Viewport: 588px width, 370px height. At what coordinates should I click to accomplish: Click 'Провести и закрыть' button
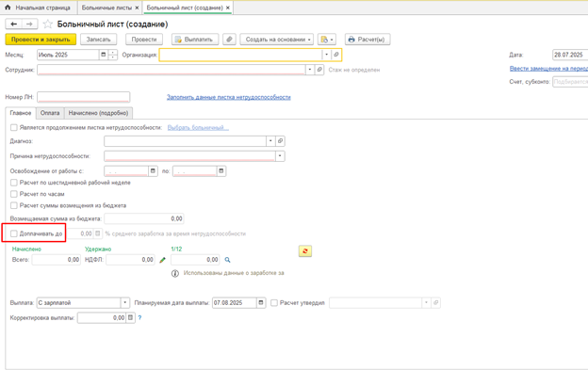click(41, 40)
